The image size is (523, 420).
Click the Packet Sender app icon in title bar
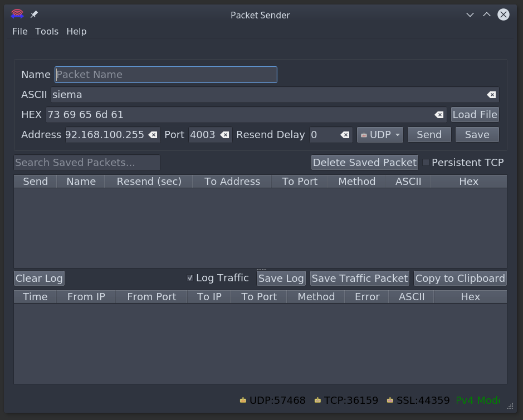point(17,14)
